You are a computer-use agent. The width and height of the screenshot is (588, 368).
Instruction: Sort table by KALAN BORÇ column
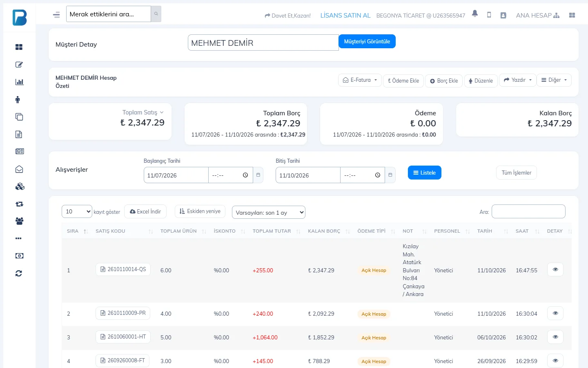(328, 231)
